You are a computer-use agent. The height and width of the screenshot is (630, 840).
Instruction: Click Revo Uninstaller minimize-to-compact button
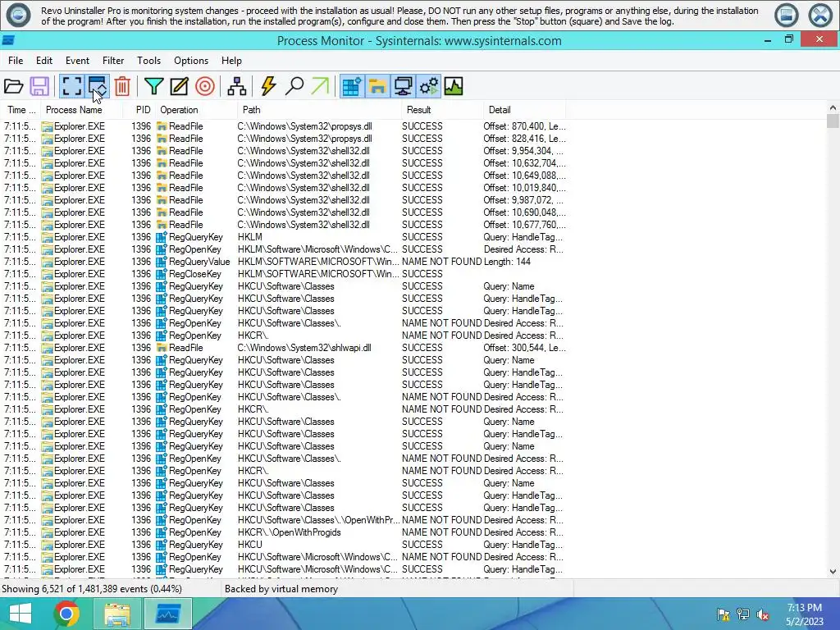[x=787, y=16]
